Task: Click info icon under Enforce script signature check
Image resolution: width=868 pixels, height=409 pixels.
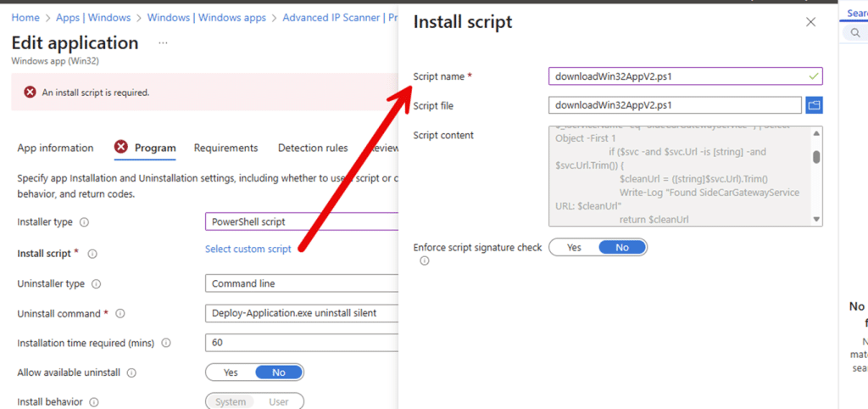Action: (x=424, y=261)
